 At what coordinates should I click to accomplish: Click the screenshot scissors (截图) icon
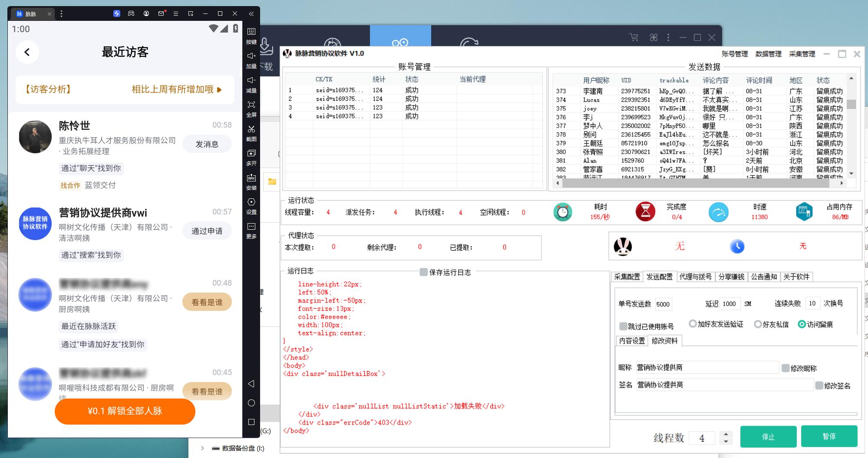point(251,129)
